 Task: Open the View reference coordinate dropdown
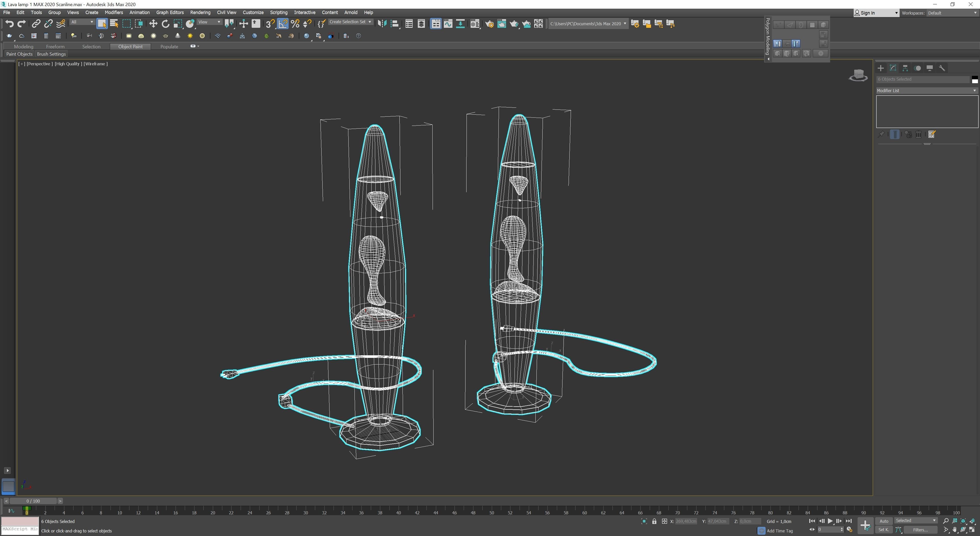tap(209, 22)
